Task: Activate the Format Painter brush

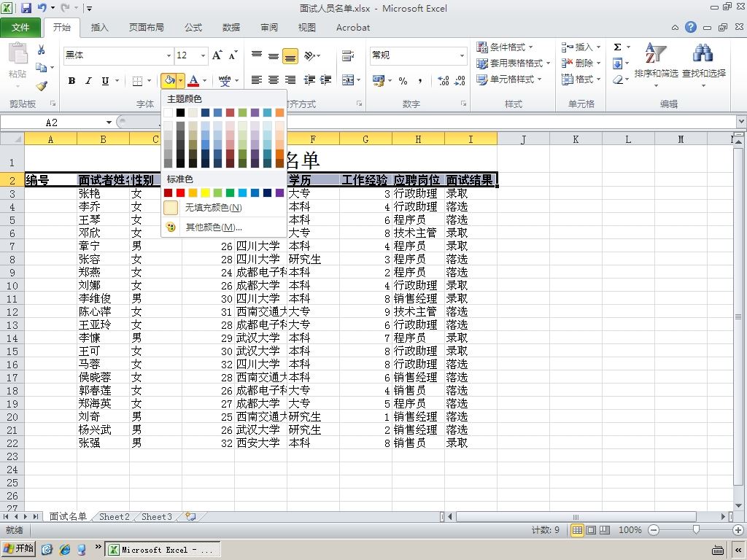Action: click(42, 86)
